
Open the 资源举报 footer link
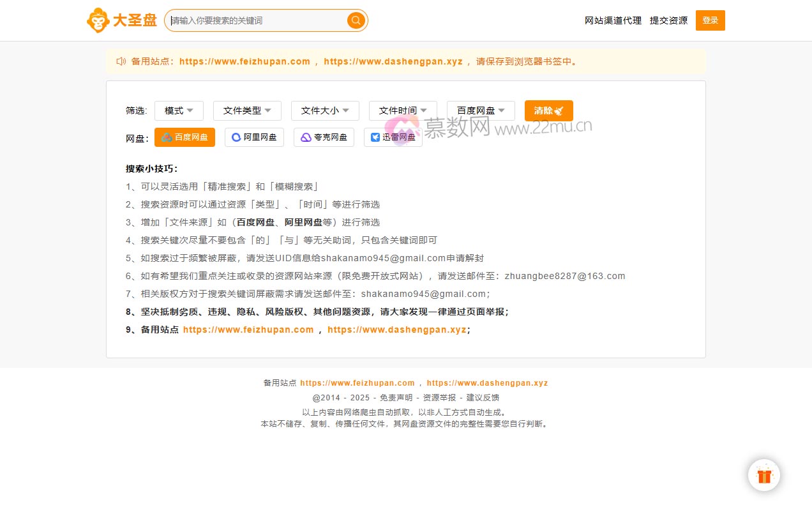click(x=439, y=398)
